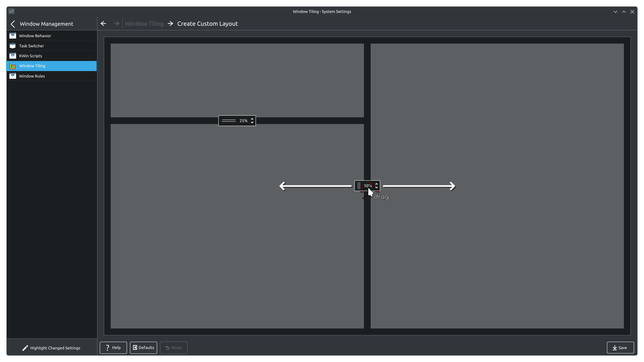
Task: Open Help for Window Tiling
Action: click(x=113, y=348)
